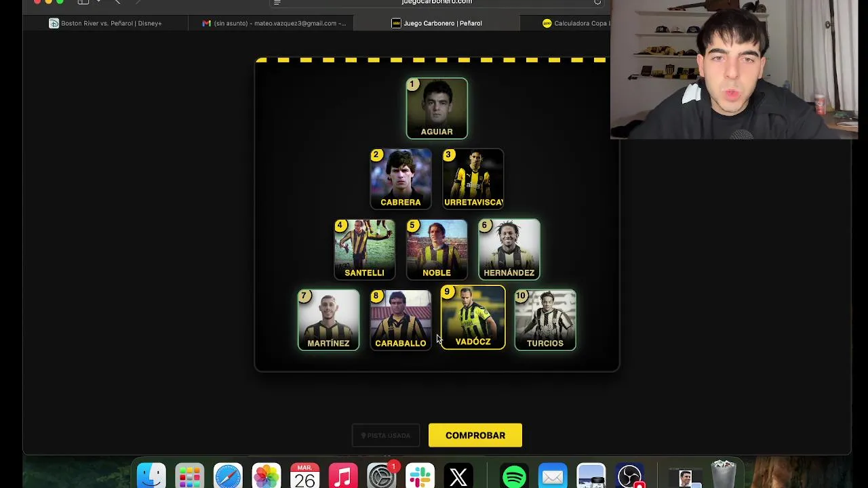Open Launchpad from the Dock
This screenshot has width=868, height=488.
(189, 476)
